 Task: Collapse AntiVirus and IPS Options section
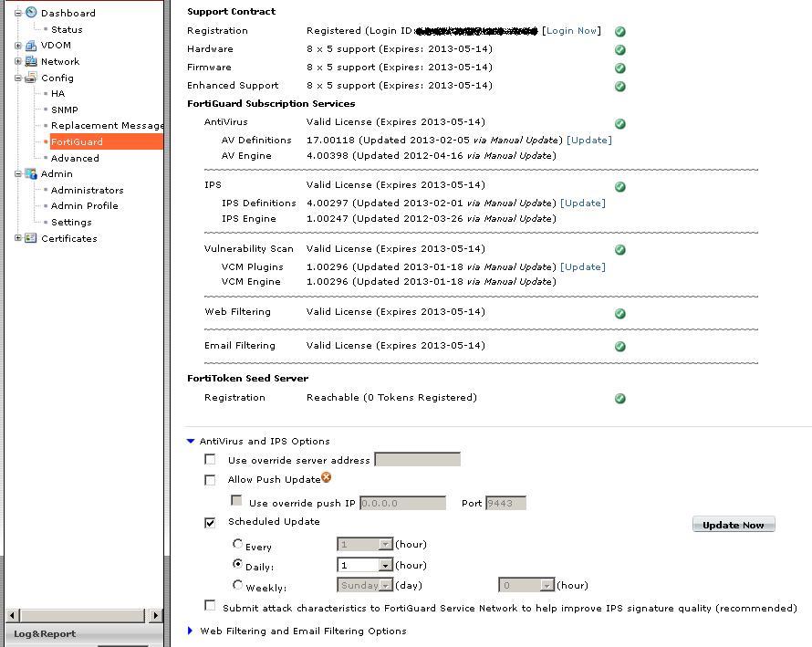point(191,442)
